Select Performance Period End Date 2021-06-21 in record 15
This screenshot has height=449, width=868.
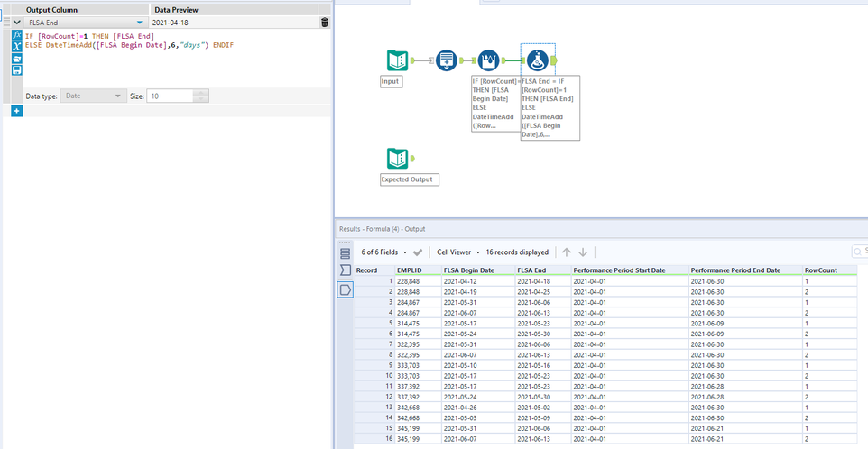(x=745, y=428)
